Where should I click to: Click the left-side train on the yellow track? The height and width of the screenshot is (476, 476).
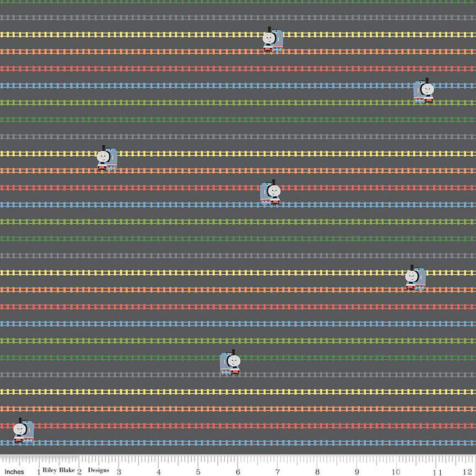(107, 159)
